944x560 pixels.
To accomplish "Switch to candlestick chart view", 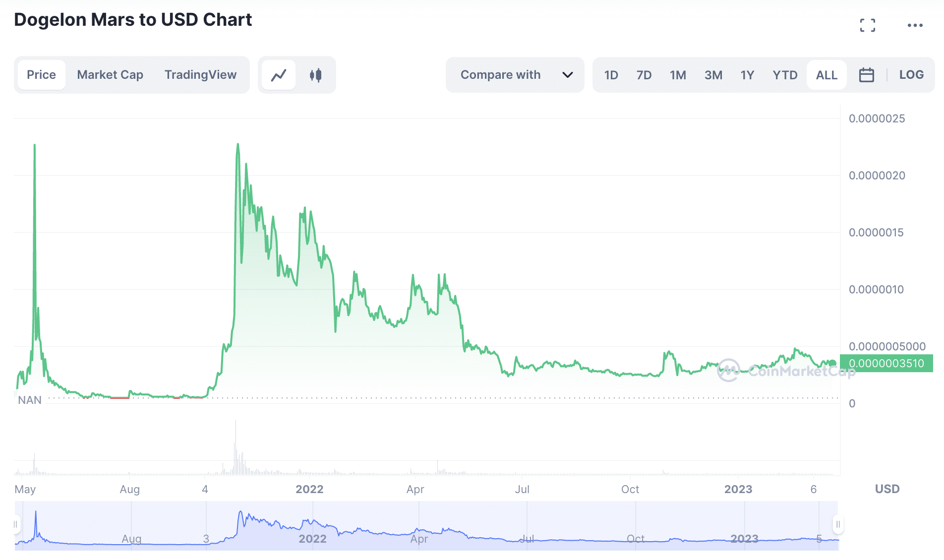I will 315,75.
